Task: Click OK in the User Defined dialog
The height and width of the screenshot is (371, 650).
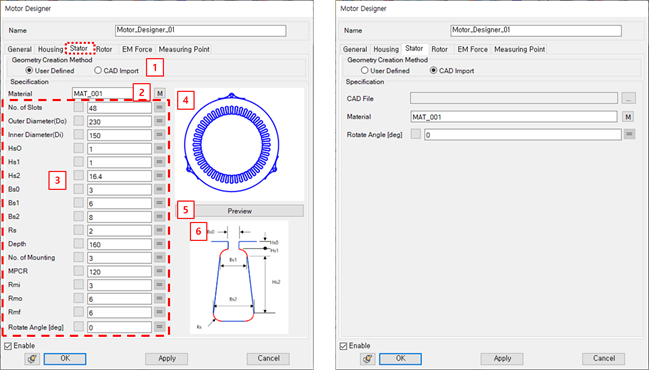Action: click(x=65, y=359)
